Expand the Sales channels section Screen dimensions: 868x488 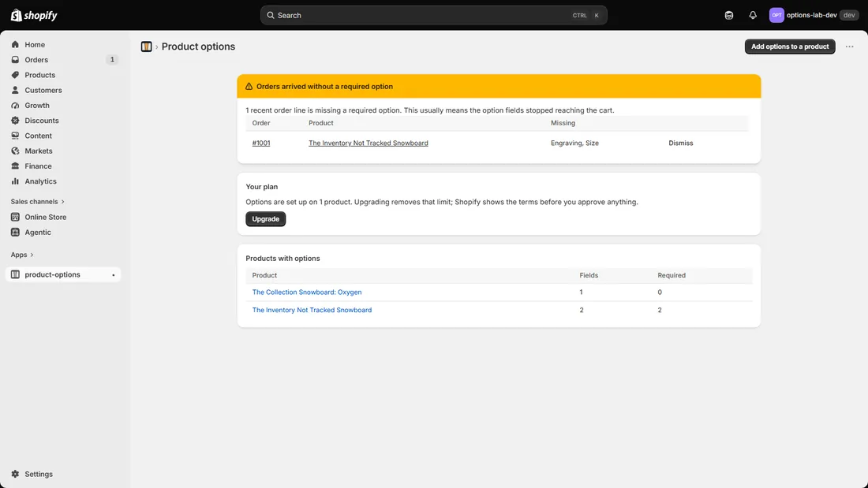pyautogui.click(x=38, y=201)
